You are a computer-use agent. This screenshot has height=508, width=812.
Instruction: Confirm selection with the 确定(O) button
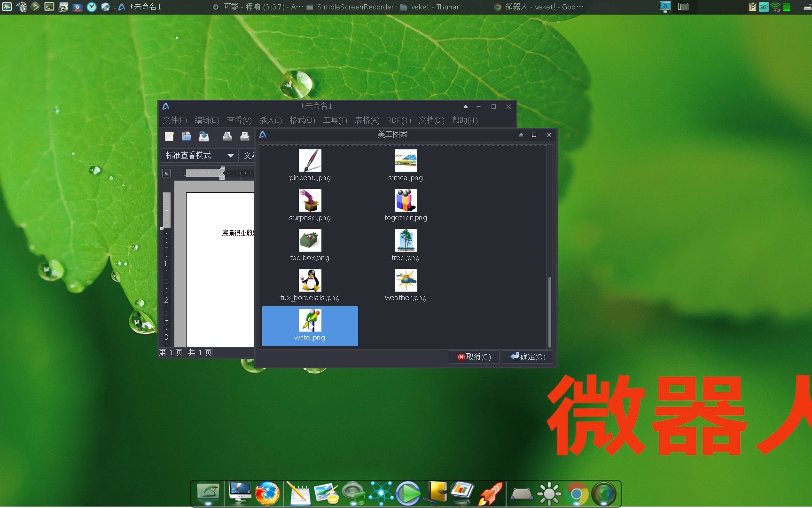[527, 357]
